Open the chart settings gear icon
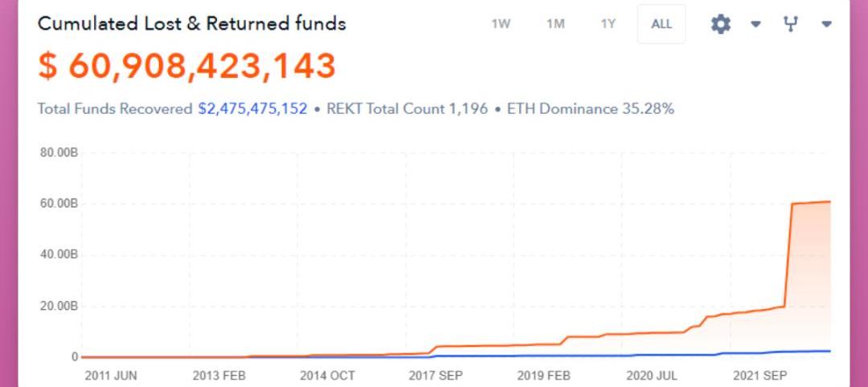Screen dimensions: 868x387 point(721,24)
